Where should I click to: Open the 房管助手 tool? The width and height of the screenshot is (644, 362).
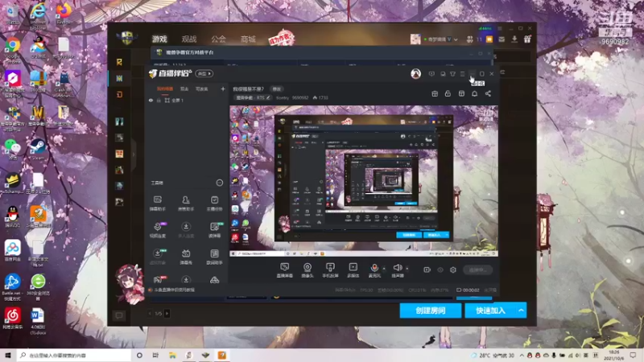click(x=186, y=204)
